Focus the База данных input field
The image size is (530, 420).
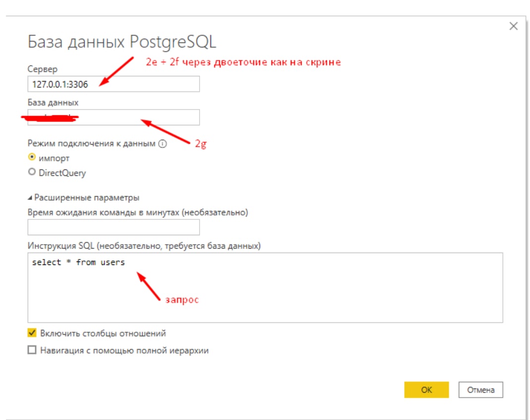coord(113,117)
